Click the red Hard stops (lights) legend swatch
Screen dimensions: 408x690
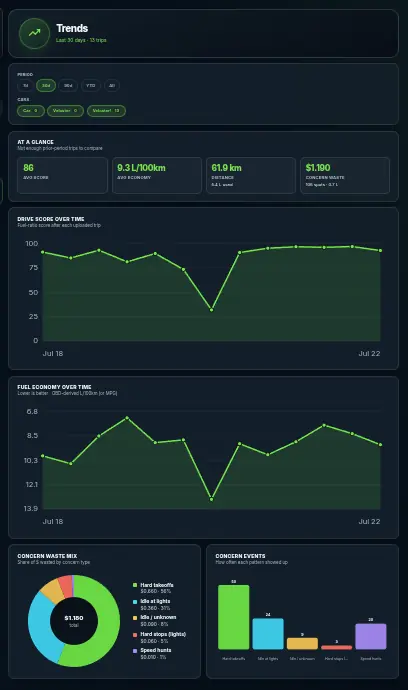point(135,634)
